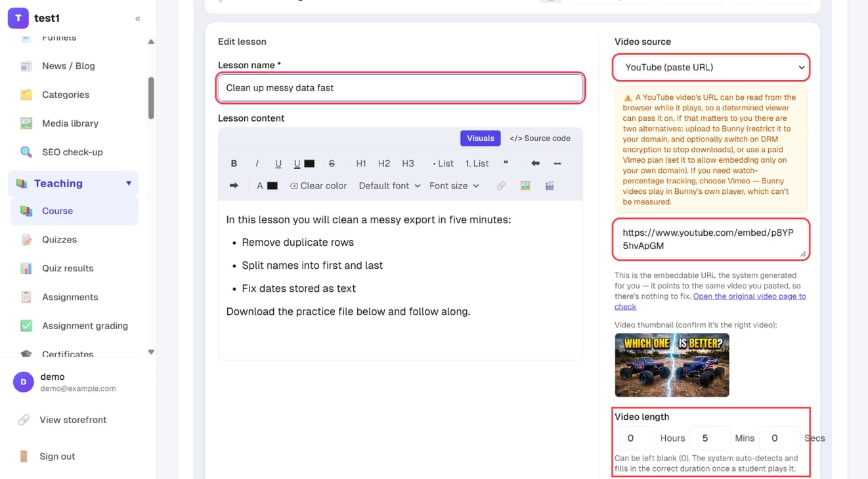Click the Categories folder icon

click(x=26, y=95)
